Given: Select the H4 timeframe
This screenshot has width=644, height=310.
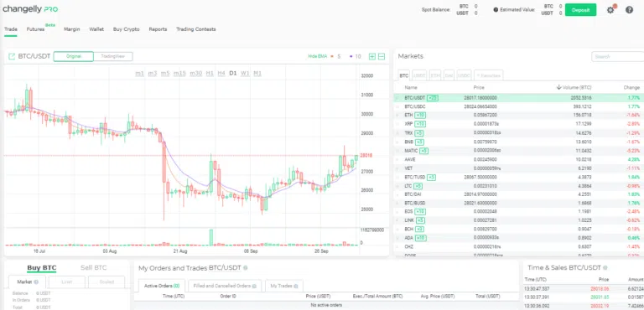Looking at the screenshot, I should (221, 74).
